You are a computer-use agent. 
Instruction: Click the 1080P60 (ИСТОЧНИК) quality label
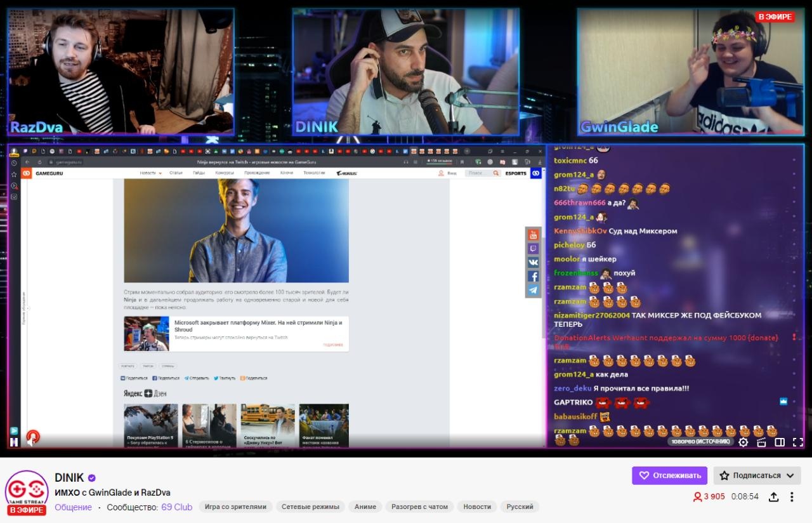point(700,441)
